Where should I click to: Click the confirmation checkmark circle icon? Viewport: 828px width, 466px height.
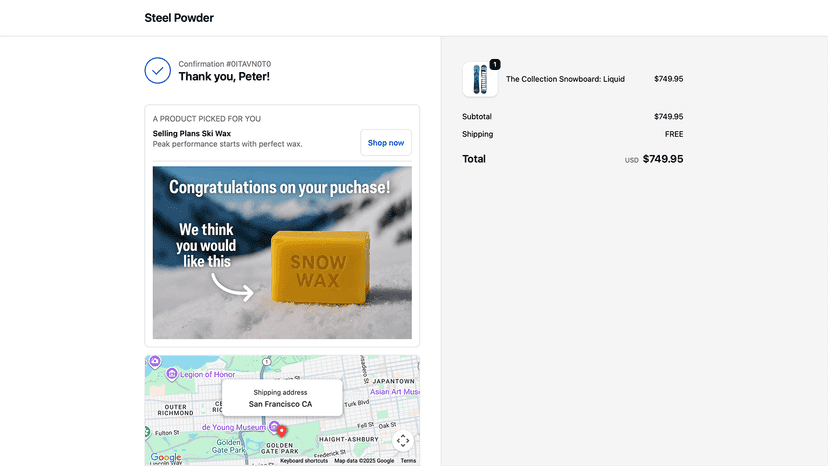(157, 70)
